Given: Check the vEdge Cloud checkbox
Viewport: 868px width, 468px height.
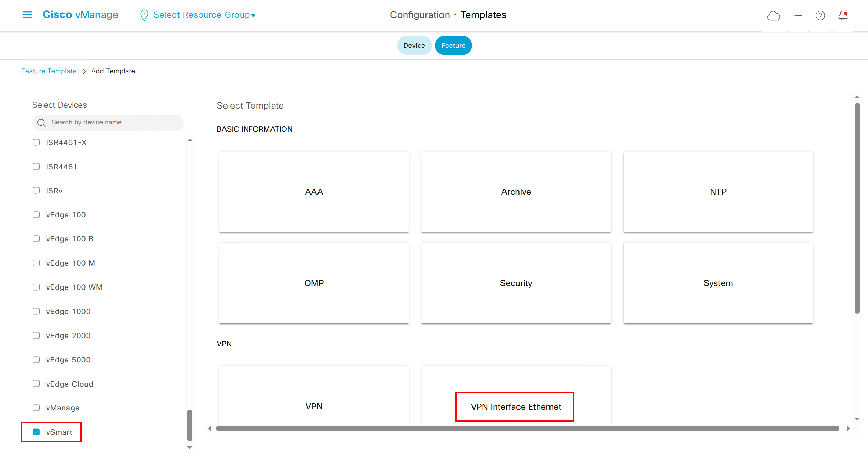Looking at the screenshot, I should click(x=36, y=384).
